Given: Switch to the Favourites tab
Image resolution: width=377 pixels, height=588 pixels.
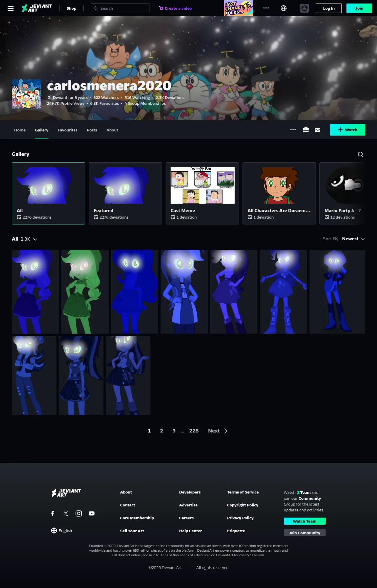Looking at the screenshot, I should [68, 130].
